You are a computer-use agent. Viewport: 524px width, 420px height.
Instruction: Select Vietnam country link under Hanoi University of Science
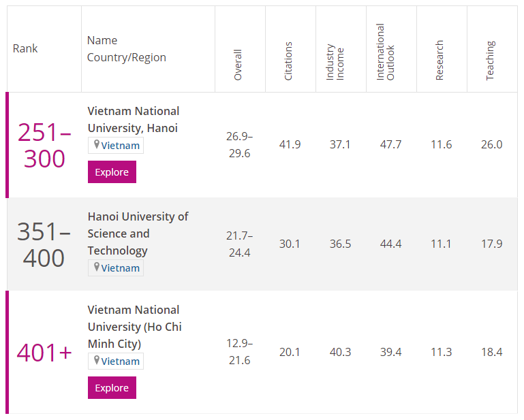121,268
